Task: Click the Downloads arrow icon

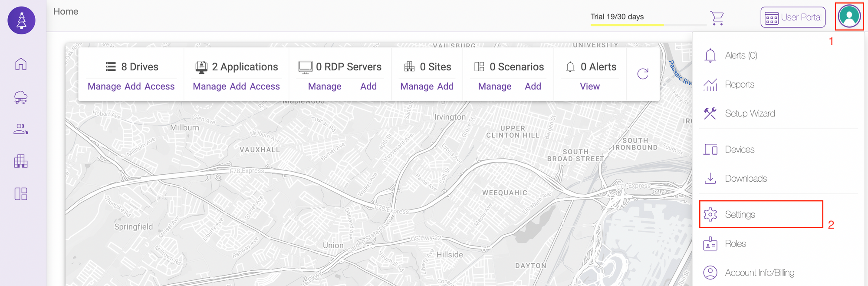Action: click(x=710, y=179)
